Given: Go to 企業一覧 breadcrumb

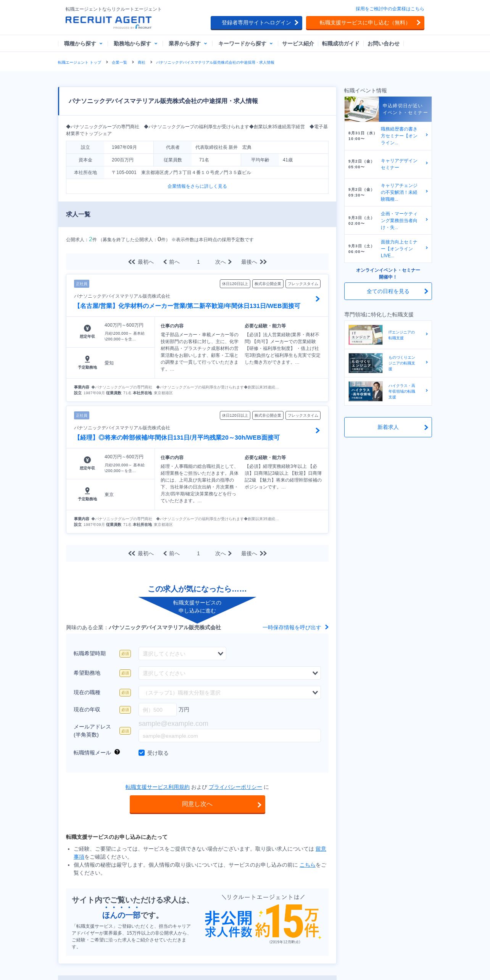Looking at the screenshot, I should click(x=119, y=62).
